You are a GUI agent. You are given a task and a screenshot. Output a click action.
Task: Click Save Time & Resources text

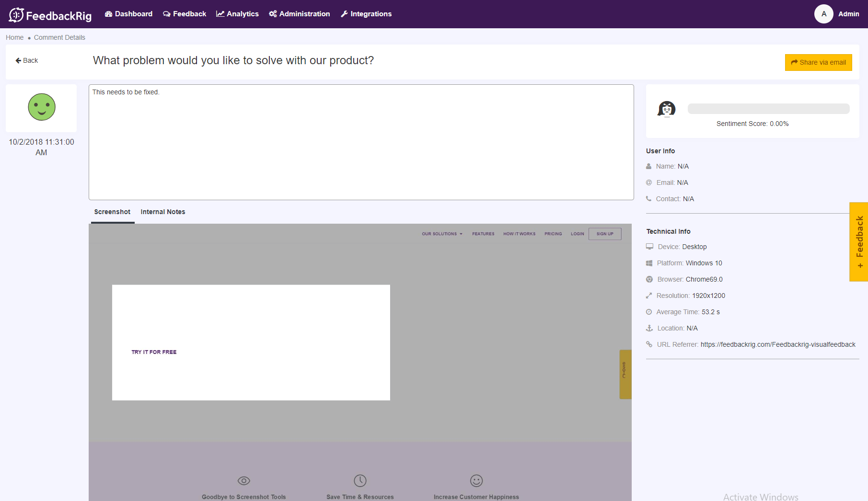coord(360,497)
